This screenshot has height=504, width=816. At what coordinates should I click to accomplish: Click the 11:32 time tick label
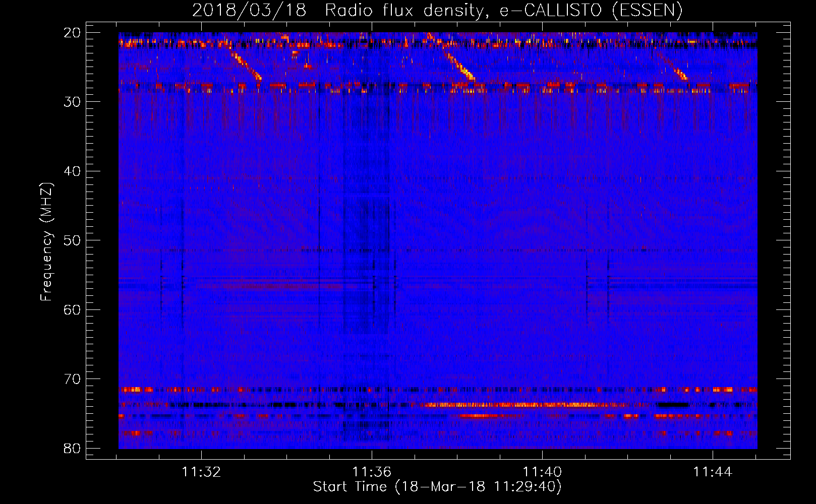(201, 472)
